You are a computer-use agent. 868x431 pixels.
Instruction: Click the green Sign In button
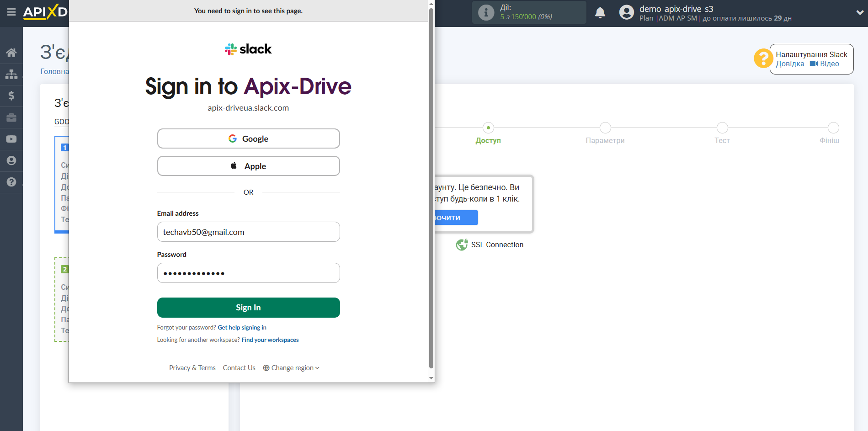[x=248, y=308]
